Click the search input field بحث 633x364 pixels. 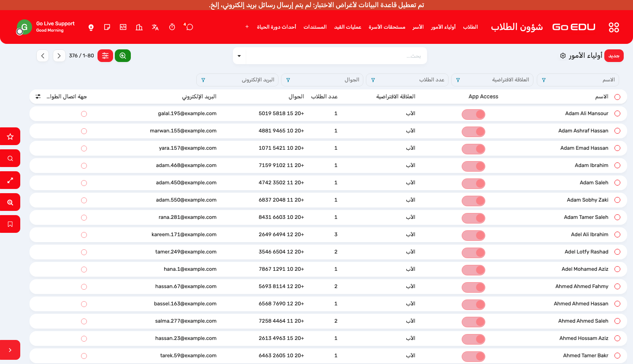[336, 56]
